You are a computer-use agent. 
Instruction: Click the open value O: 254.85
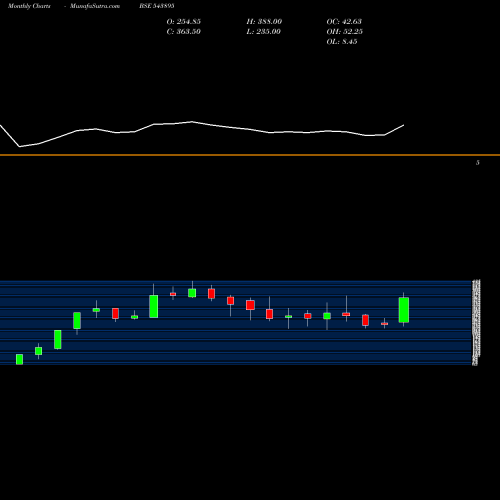click(x=184, y=22)
